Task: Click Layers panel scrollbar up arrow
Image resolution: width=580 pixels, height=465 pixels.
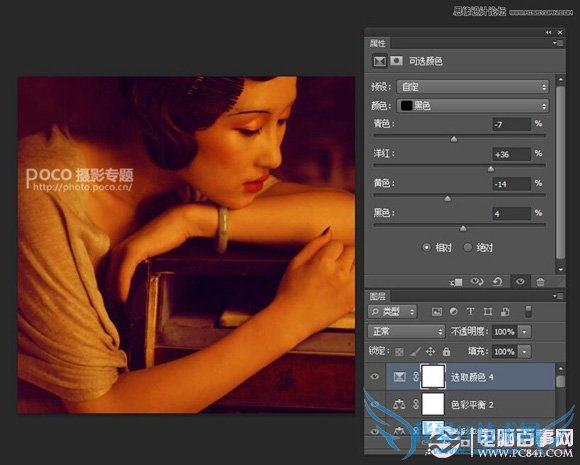Action: click(x=560, y=369)
